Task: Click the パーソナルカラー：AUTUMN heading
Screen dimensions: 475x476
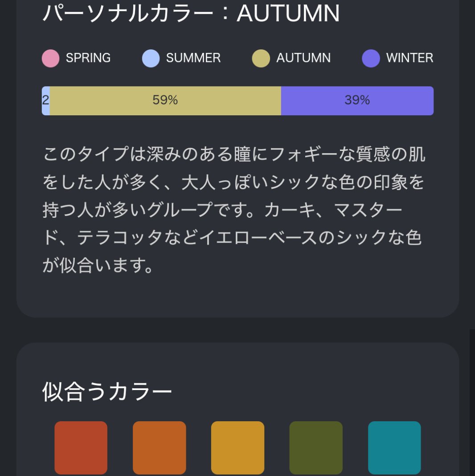Action: 191,14
